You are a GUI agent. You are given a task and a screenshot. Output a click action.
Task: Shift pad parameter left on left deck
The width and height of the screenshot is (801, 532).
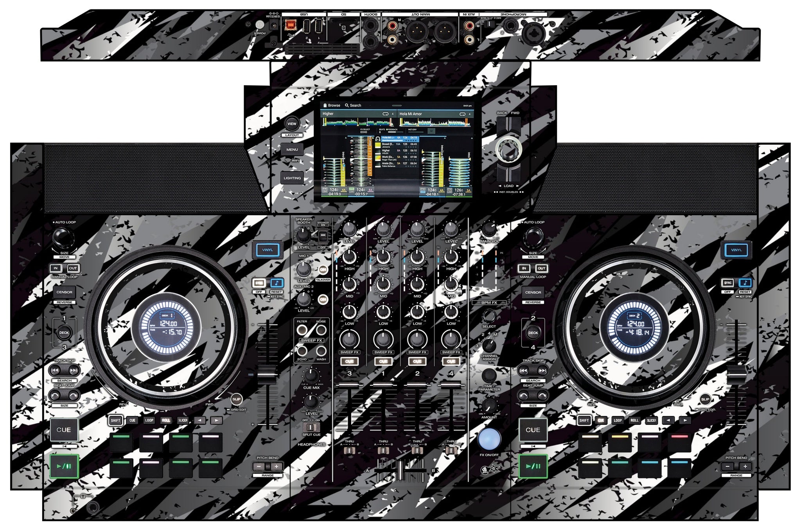pyautogui.click(x=200, y=421)
